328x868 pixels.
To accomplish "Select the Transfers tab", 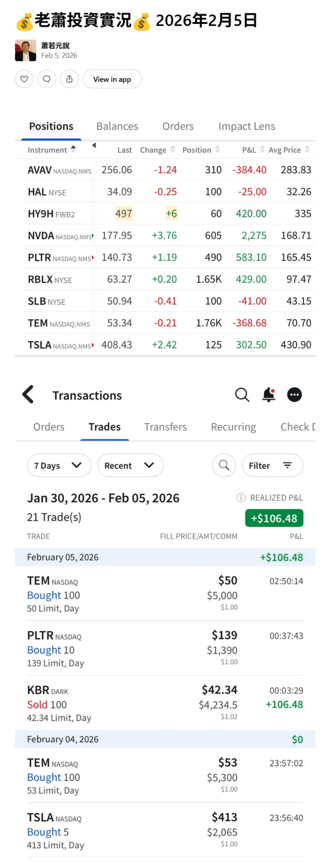I will [165, 427].
